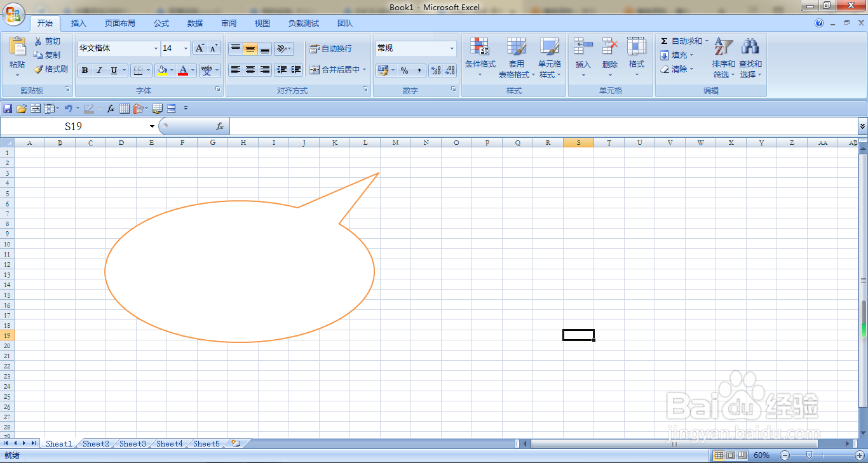Image resolution: width=868 pixels, height=463 pixels.
Task: Click the Paste (粘贴) clipboard icon
Action: click(x=17, y=46)
